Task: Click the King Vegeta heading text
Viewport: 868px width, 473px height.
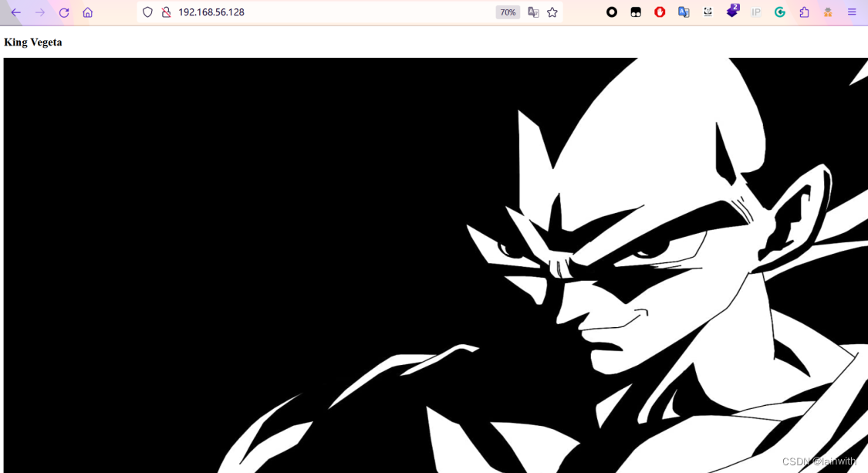Action: coord(33,42)
